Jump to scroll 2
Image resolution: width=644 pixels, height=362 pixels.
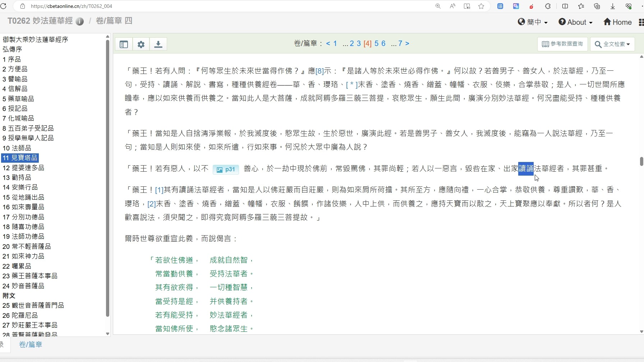click(x=352, y=43)
